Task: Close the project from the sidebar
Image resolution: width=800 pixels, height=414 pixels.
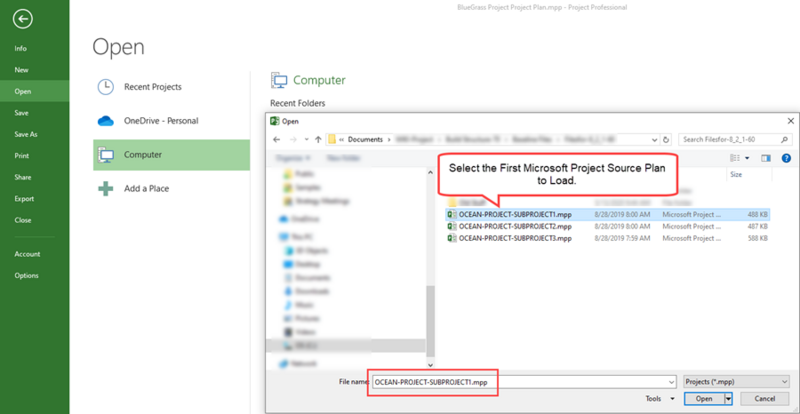Action: (22, 220)
